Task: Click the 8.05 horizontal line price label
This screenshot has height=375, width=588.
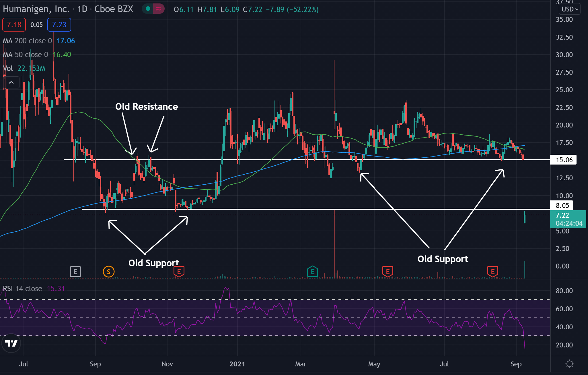Action: pos(562,205)
